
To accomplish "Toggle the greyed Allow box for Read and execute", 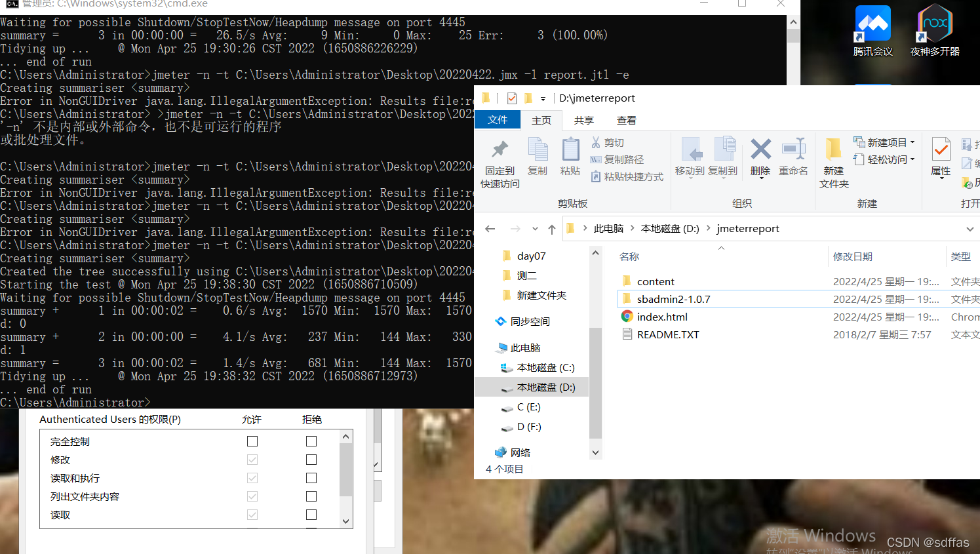I will pos(252,478).
